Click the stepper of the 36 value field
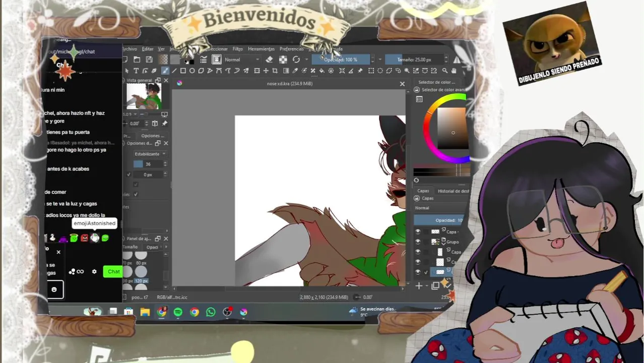644x363 pixels. coord(165,164)
